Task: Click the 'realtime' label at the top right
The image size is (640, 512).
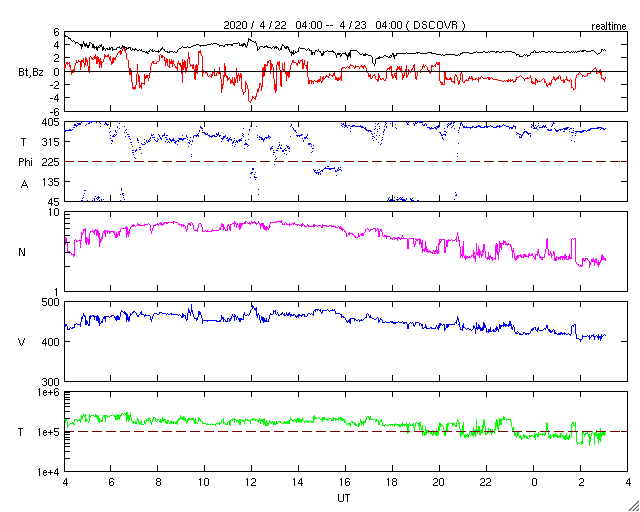Action: pos(609,27)
